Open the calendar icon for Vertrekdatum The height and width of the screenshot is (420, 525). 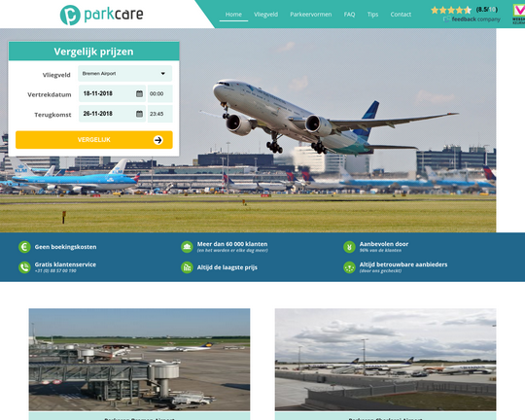pyautogui.click(x=139, y=93)
